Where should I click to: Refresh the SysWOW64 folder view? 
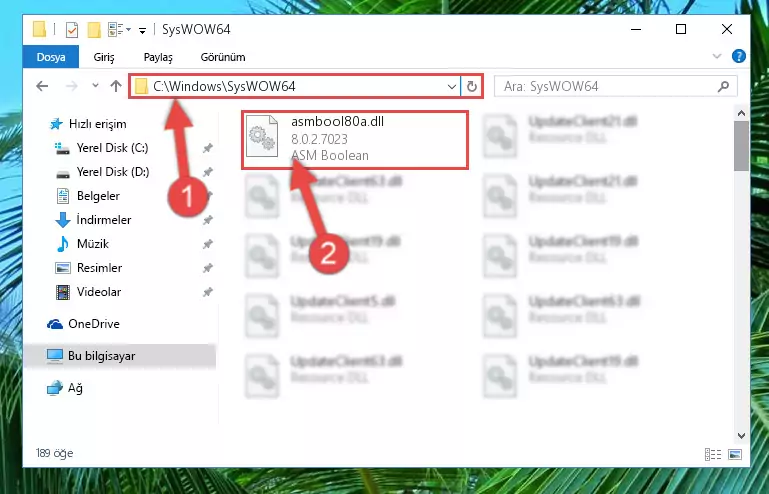tap(472, 87)
